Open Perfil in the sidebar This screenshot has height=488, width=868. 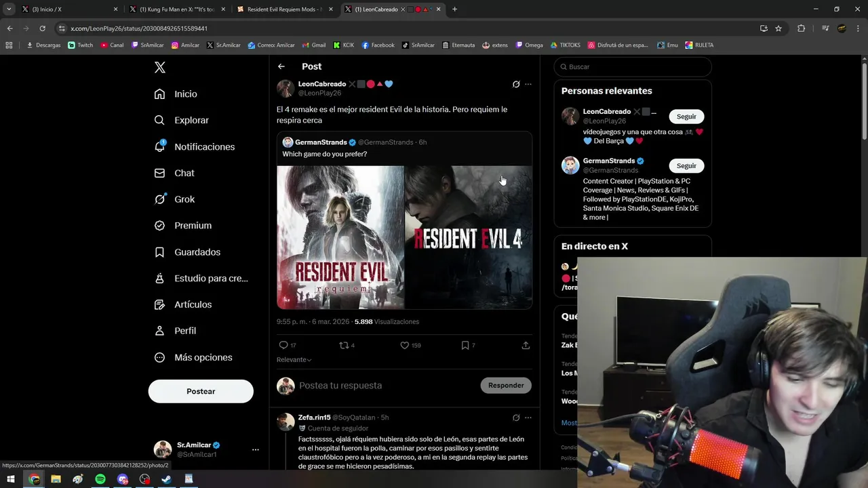176,331
